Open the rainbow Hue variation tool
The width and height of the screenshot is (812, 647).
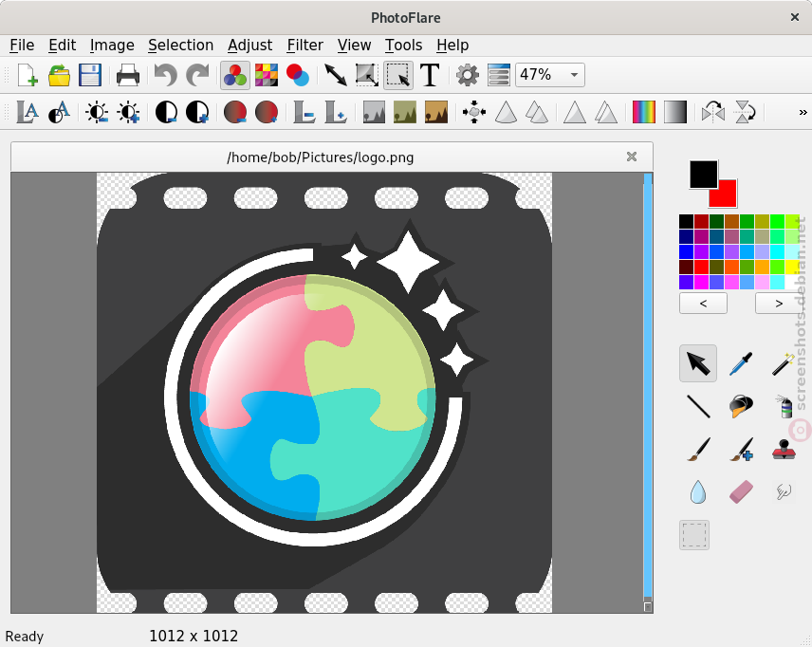coord(644,112)
